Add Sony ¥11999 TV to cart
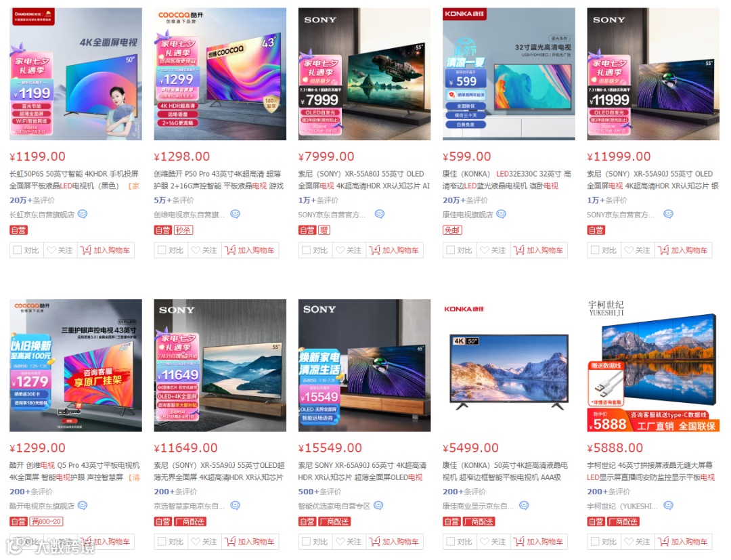The height and width of the screenshot is (560, 731). [x=683, y=251]
